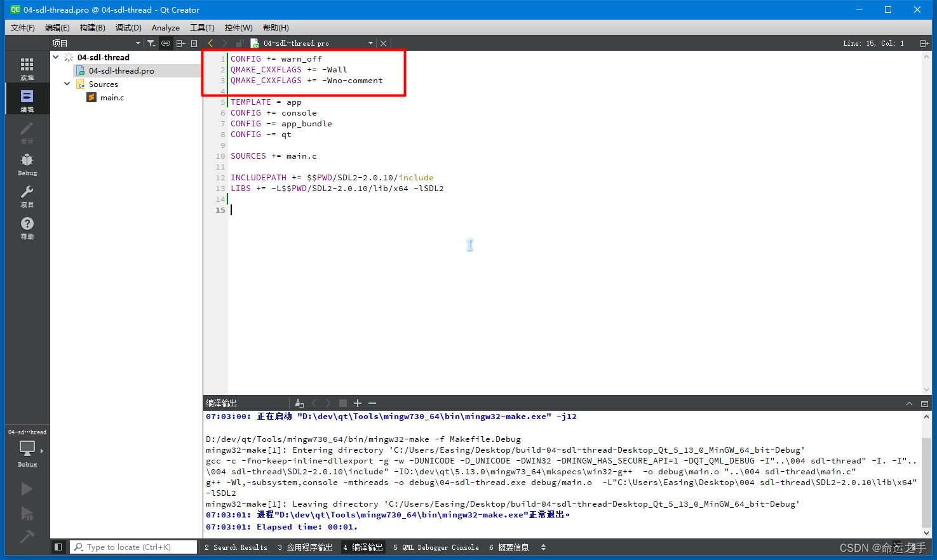This screenshot has height=560, width=937.
Task: Open Design mode in sidebar
Action: coord(27,132)
